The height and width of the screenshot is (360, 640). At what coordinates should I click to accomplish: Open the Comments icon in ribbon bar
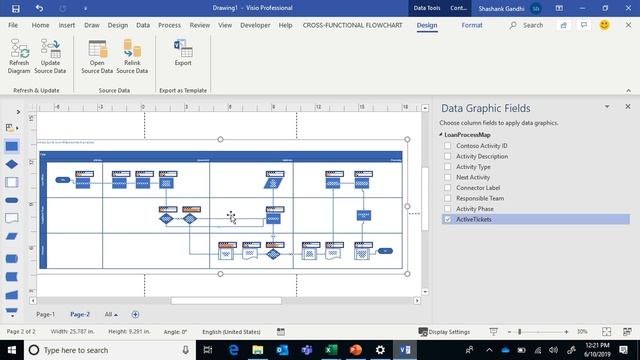584,25
